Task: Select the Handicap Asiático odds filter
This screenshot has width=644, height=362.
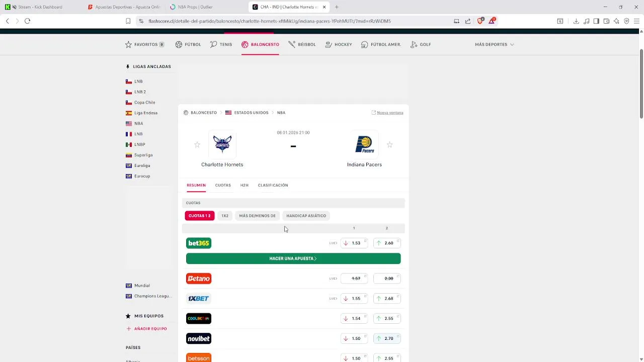Action: [306, 216]
